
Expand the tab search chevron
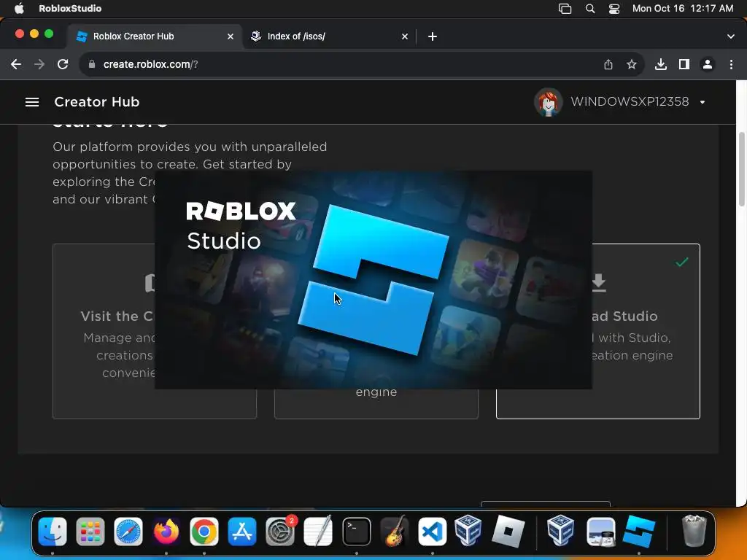(731, 36)
